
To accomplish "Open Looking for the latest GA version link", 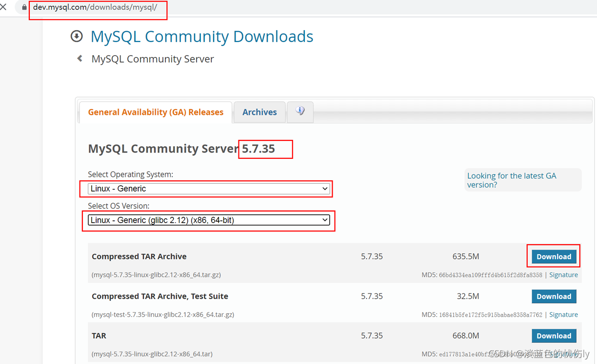I will coord(511,180).
